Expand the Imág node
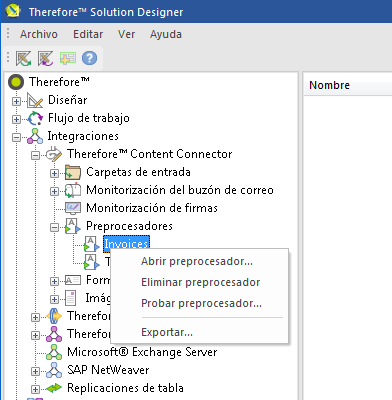This screenshot has width=392, height=400. 54,299
